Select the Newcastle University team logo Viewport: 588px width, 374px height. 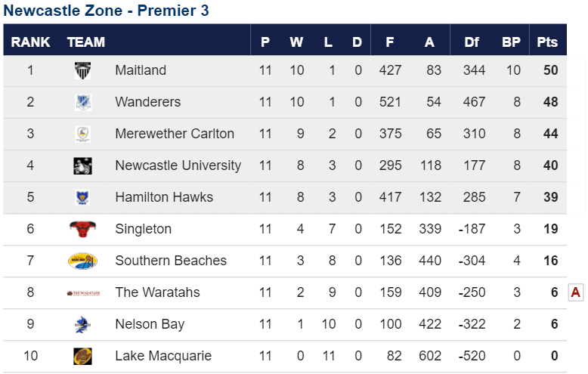pos(83,166)
